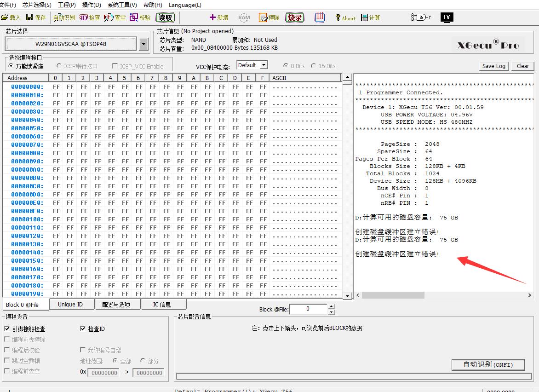539x392 pixels.
Task: Open the TV toolbar icon
Action: (x=446, y=17)
